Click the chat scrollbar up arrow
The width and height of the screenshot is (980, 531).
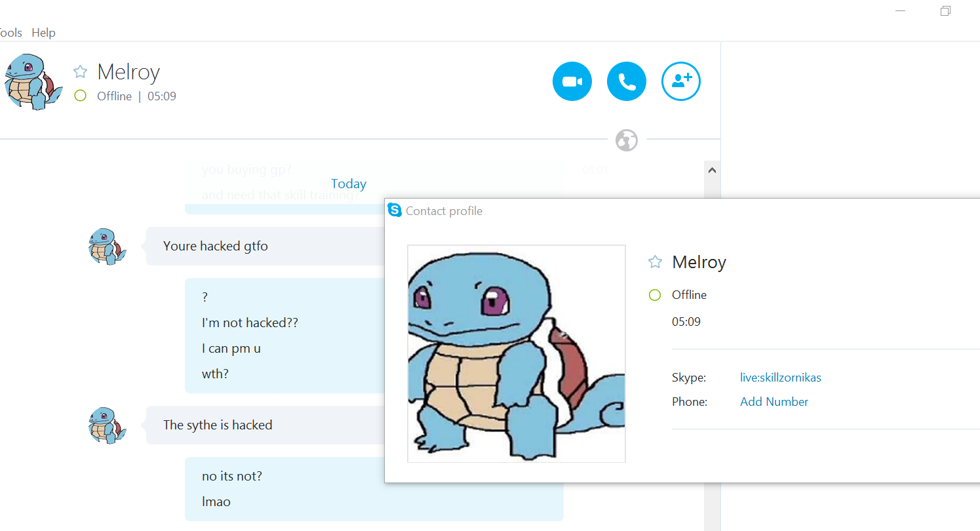[712, 170]
